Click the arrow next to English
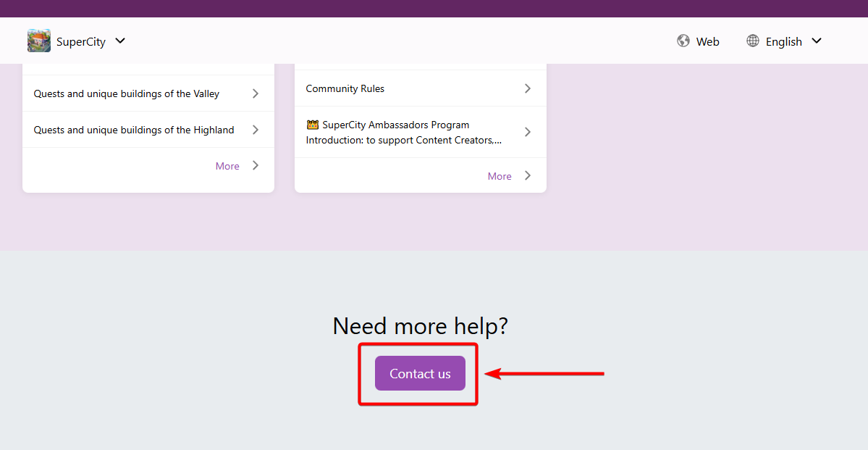The height and width of the screenshot is (450, 868). [817, 41]
